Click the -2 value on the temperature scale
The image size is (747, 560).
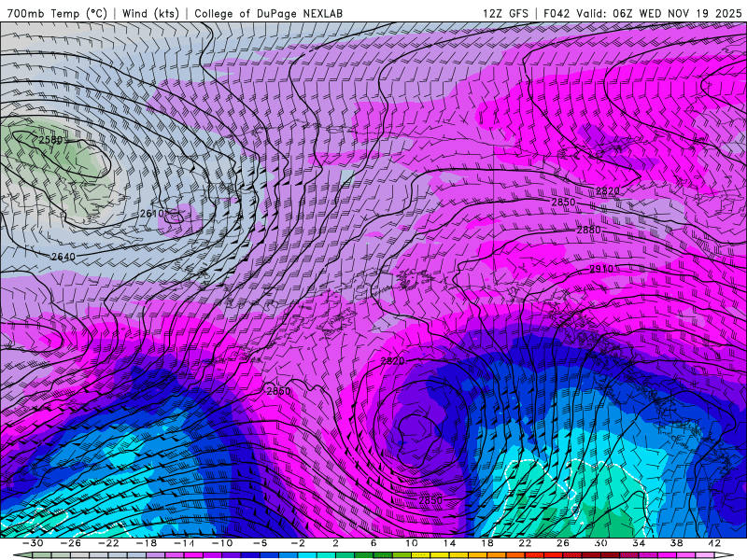(x=298, y=543)
